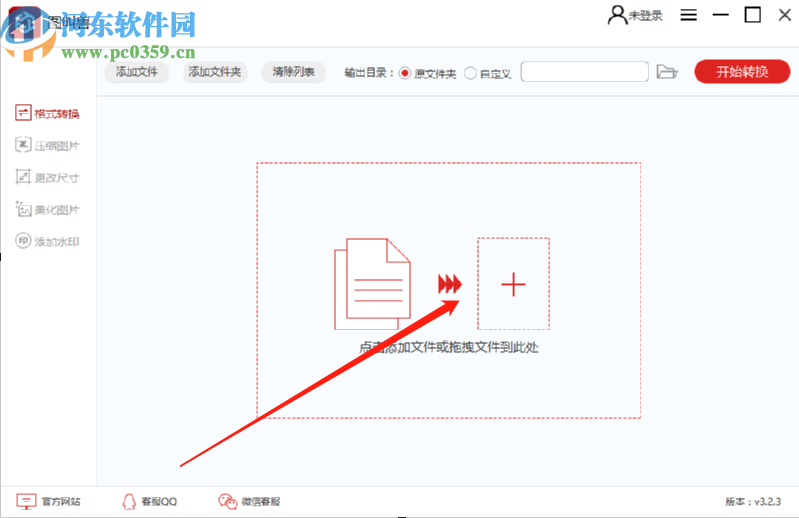Minimize the application window
The image size is (799, 518).
721,15
